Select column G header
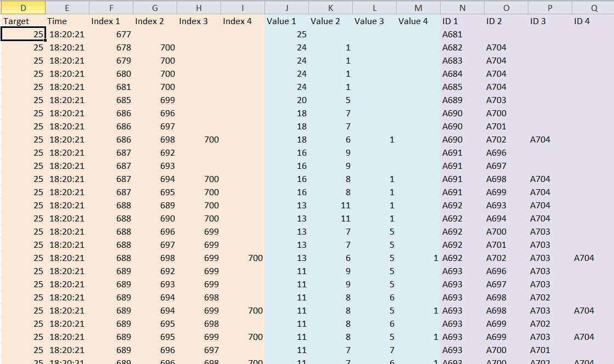The width and height of the screenshot is (614, 364). [155, 8]
